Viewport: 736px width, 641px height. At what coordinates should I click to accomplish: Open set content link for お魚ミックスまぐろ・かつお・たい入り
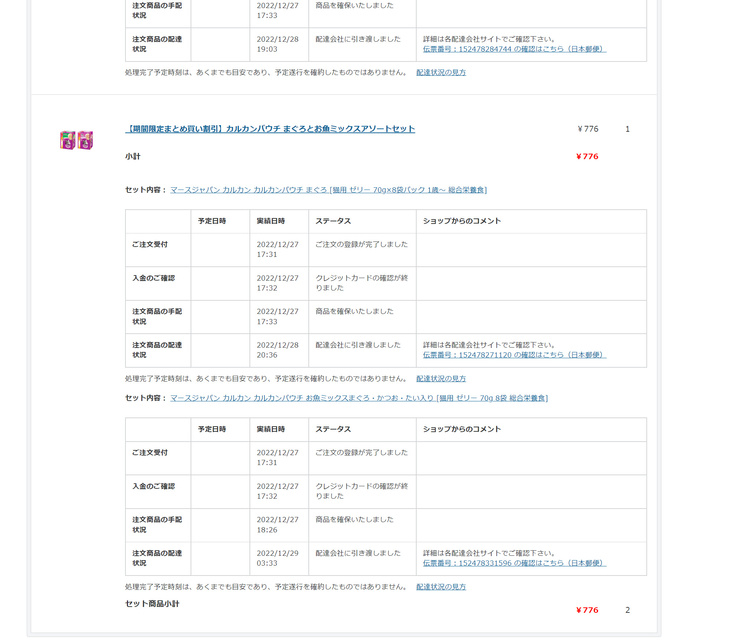point(359,398)
